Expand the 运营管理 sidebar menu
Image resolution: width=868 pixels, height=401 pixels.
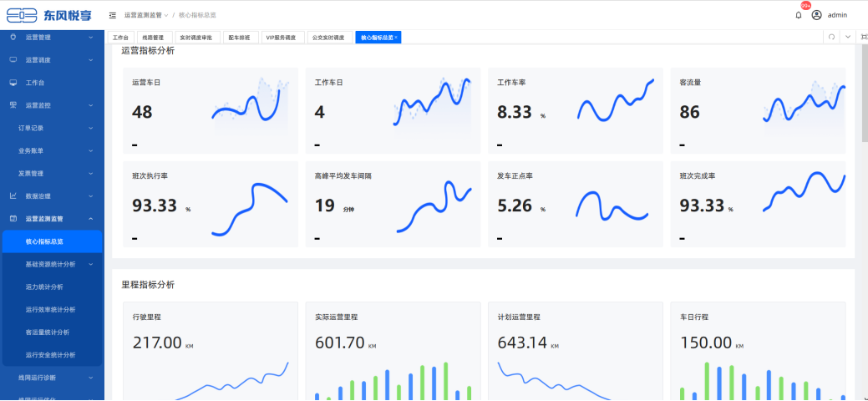pyautogui.click(x=52, y=38)
